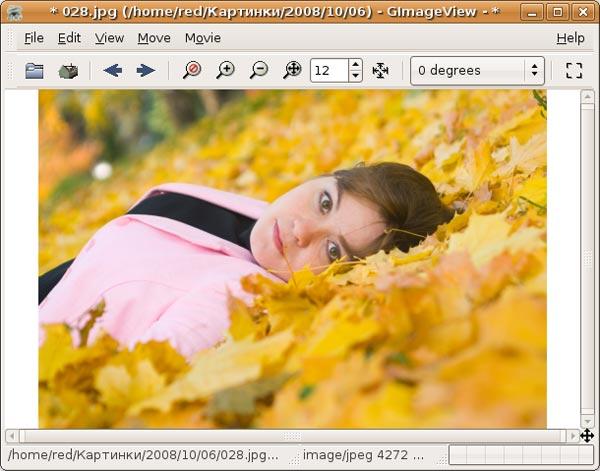Image resolution: width=600 pixels, height=471 pixels.
Task: Zoom out with the minus magnifier
Action: point(259,70)
